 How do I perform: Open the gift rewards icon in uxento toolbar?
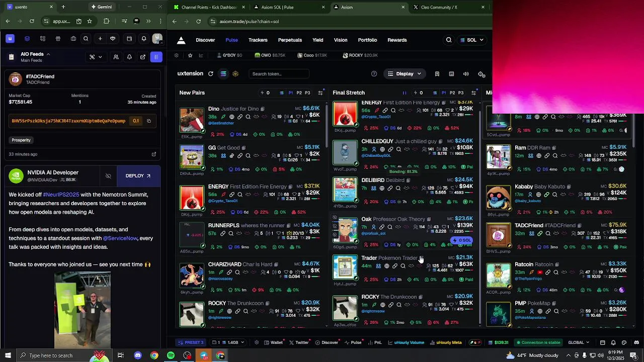58,39
